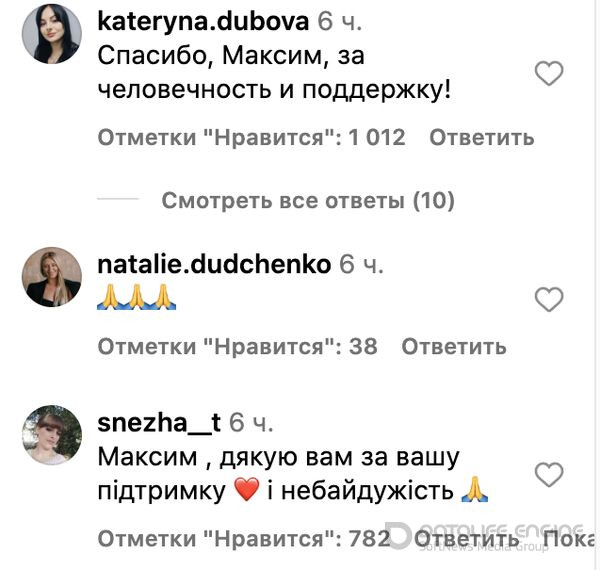
Task: View the 38 likes list
Action: [238, 347]
